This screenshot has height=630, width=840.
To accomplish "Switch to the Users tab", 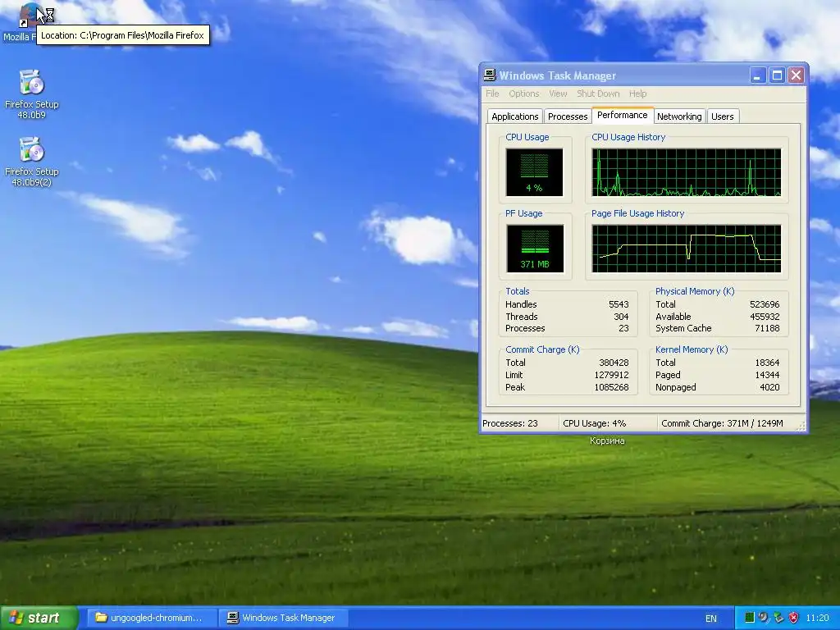I will (x=722, y=116).
